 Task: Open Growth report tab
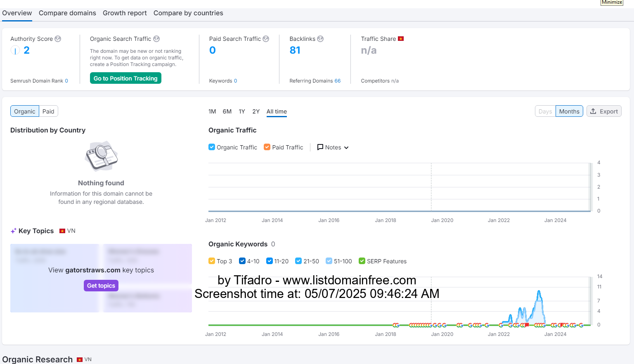(125, 13)
